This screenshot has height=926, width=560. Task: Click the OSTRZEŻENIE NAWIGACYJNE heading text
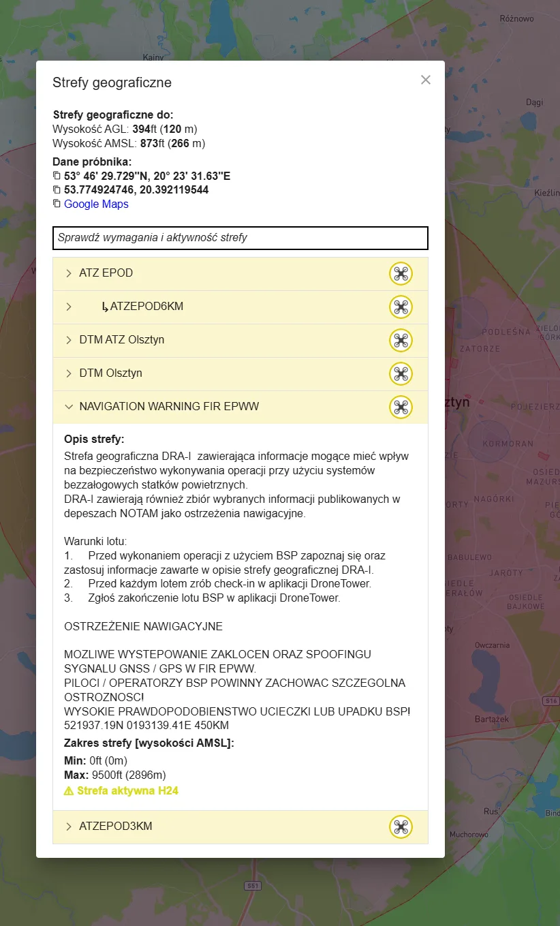[x=143, y=626]
